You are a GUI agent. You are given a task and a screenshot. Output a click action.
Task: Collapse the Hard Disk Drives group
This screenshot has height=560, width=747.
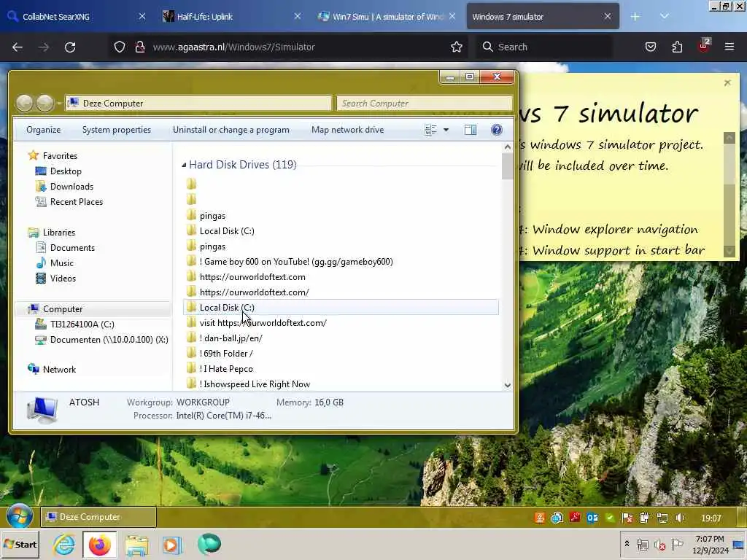coord(184,165)
